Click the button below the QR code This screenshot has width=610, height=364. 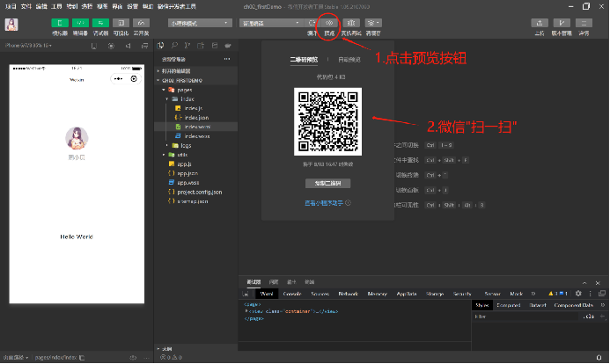coord(328,184)
